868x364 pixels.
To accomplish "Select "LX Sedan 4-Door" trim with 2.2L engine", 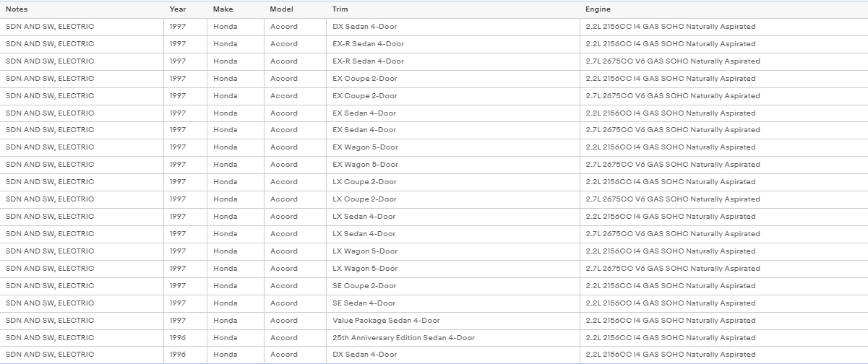I will point(452,217).
